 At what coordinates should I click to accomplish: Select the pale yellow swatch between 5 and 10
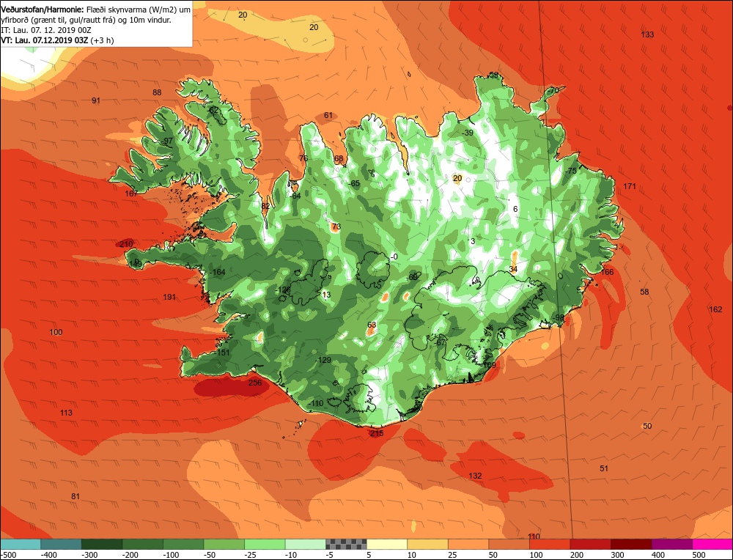point(387,544)
